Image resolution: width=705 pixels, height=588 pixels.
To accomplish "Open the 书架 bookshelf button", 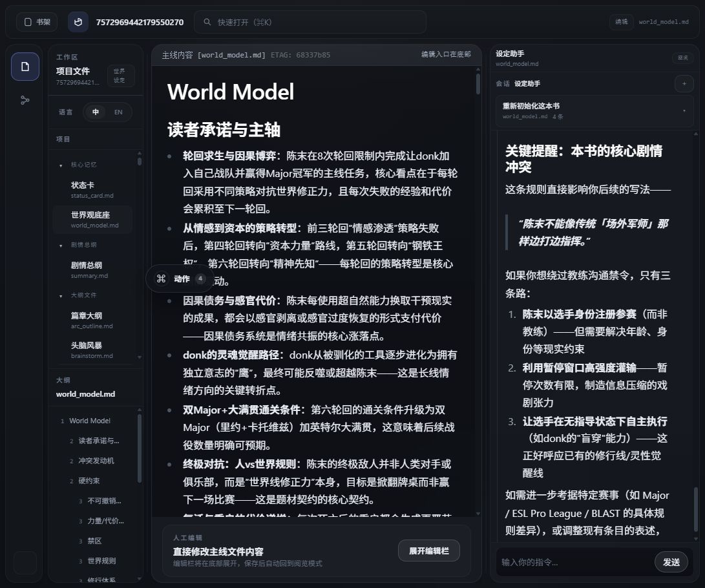I will pos(37,22).
